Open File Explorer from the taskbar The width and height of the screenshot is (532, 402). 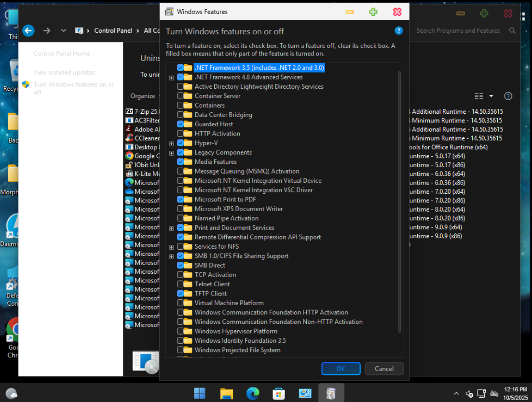[x=227, y=393]
